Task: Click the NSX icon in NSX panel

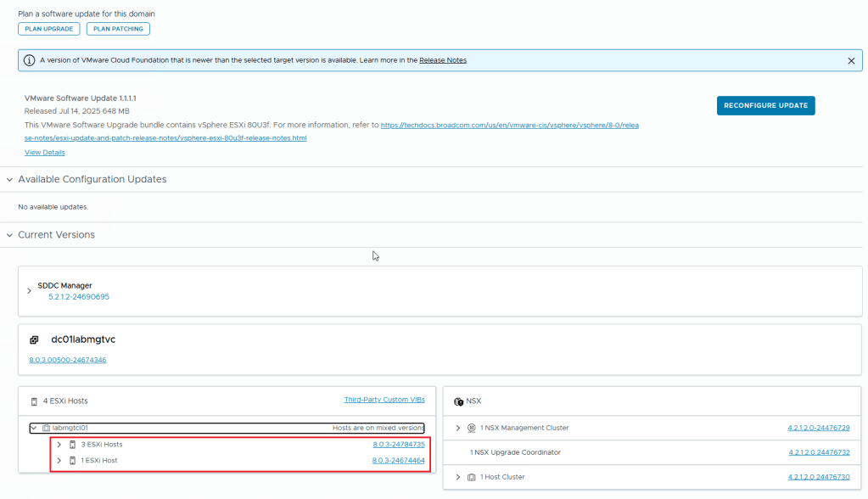Action: [458, 401]
